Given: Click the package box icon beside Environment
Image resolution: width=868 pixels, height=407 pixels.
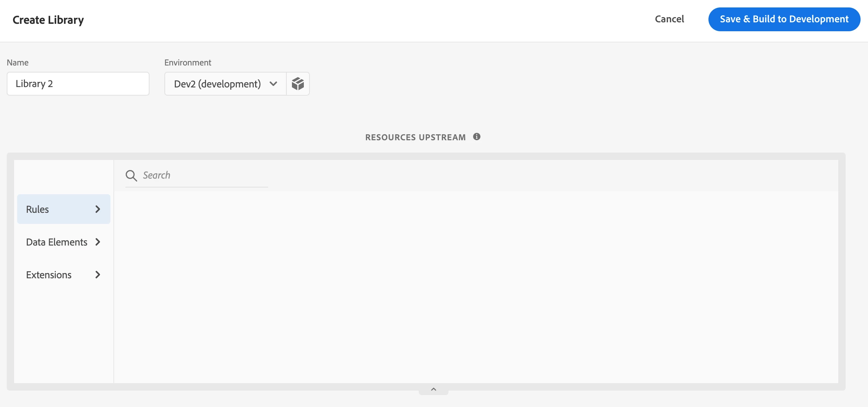Looking at the screenshot, I should (298, 84).
